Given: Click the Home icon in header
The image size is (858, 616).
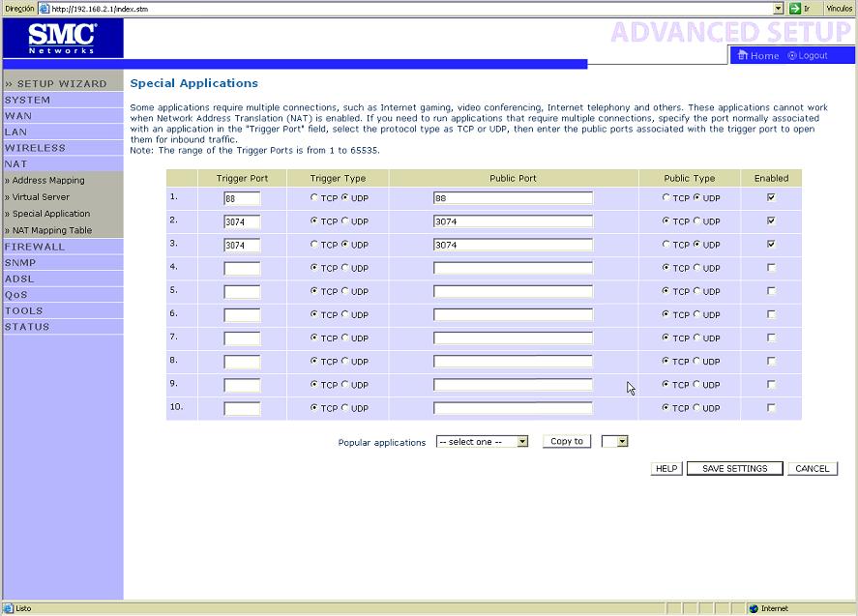Looking at the screenshot, I should point(743,55).
